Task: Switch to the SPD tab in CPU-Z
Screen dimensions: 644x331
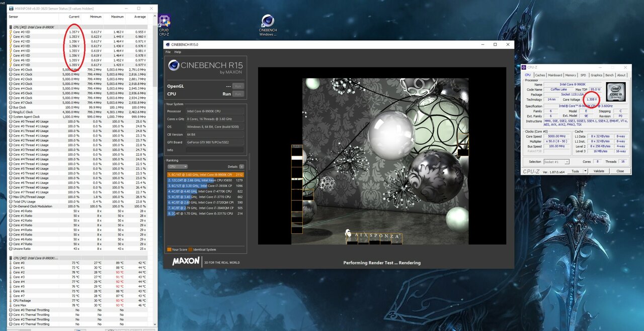Action: coord(584,75)
